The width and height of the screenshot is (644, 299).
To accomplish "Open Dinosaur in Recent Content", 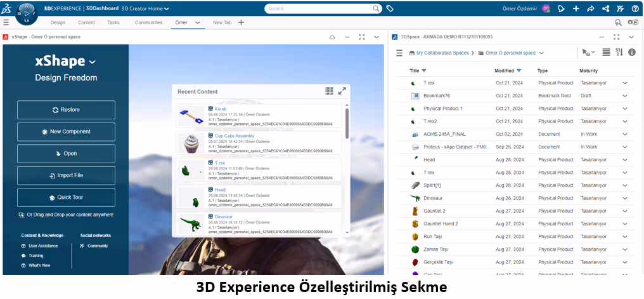I will pos(223,216).
